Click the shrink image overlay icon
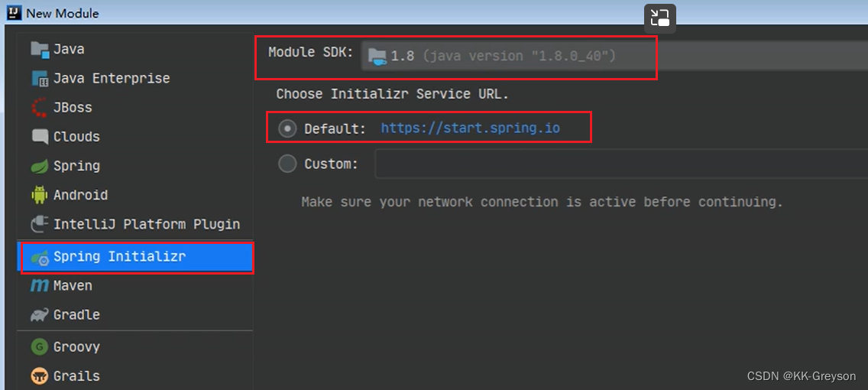Image resolution: width=868 pixels, height=390 pixels. point(660,18)
